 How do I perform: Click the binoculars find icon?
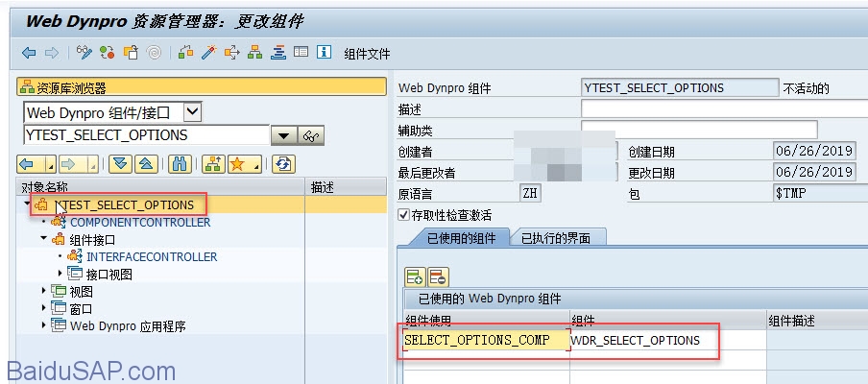point(178,164)
